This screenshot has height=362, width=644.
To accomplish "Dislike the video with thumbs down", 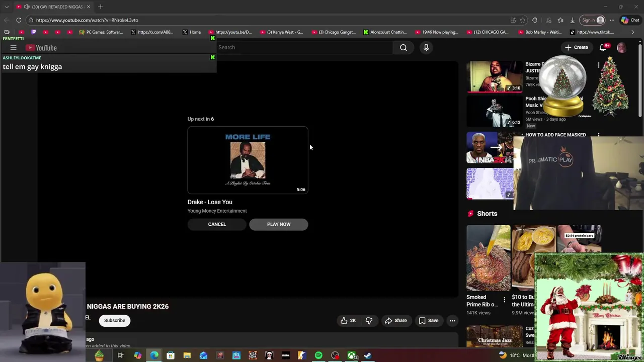I will [x=369, y=321].
